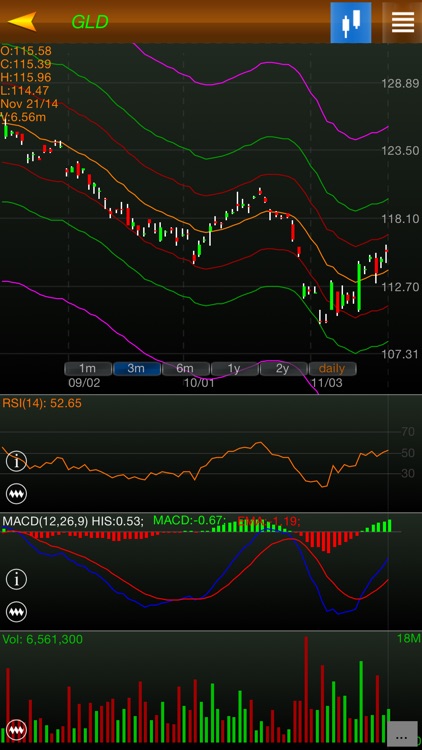Viewport: 422px width, 750px height.
Task: Tap the 128.89 price axis label
Action: pyautogui.click(x=400, y=84)
